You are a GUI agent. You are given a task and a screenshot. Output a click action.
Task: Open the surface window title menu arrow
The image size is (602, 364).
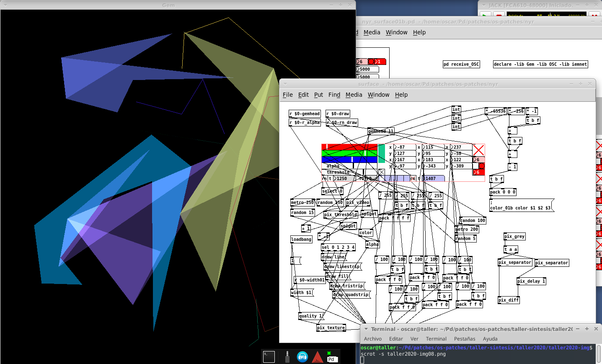coord(285,84)
